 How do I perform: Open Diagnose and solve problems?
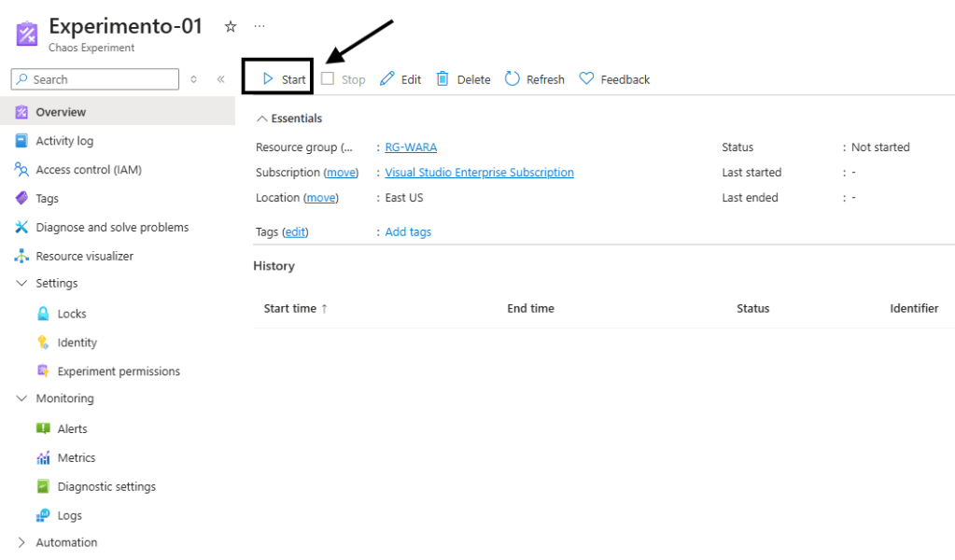point(112,227)
